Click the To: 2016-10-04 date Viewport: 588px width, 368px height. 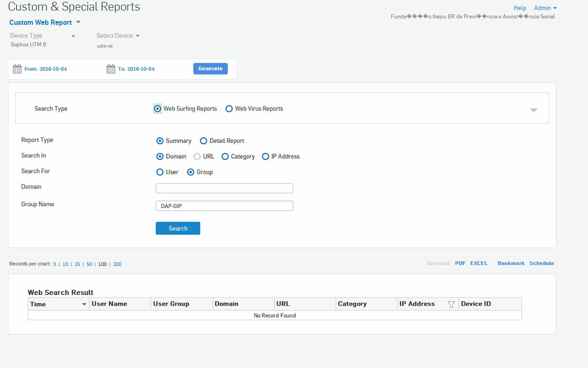(x=136, y=69)
